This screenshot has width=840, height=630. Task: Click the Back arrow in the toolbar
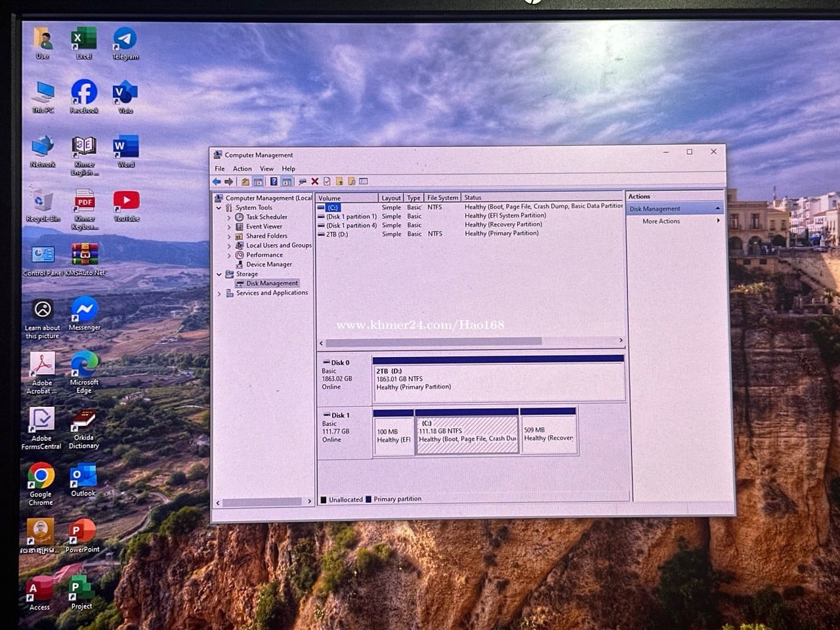pos(217,182)
